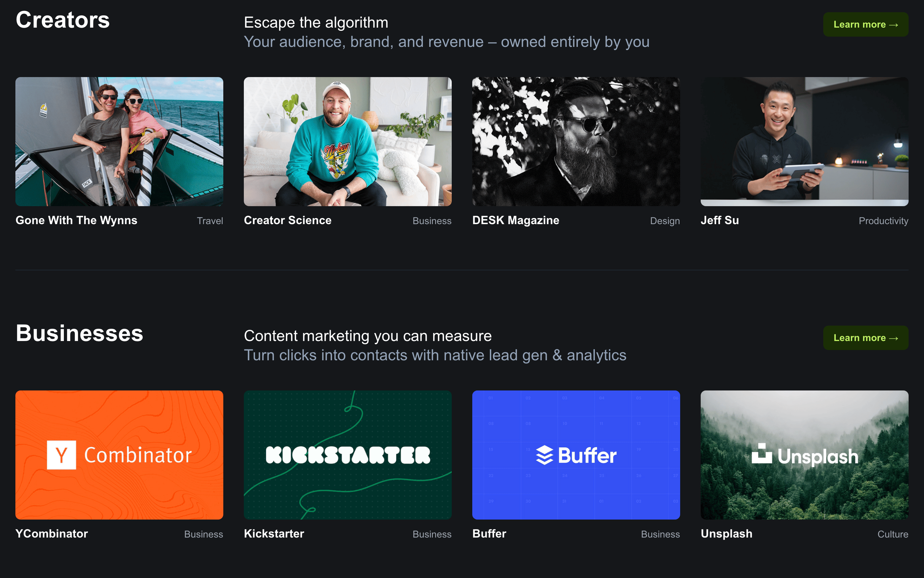This screenshot has height=578, width=924.
Task: Click the Buffer title below the card
Action: point(489,534)
